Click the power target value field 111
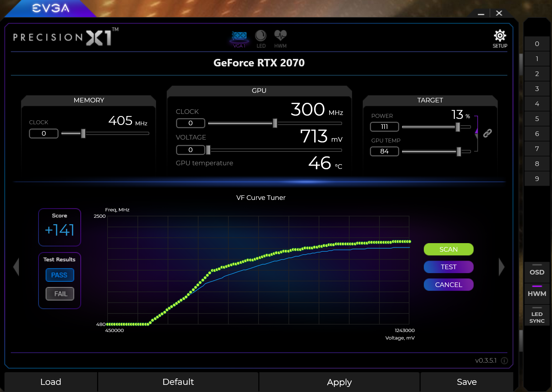The height and width of the screenshot is (392, 552). (385, 127)
